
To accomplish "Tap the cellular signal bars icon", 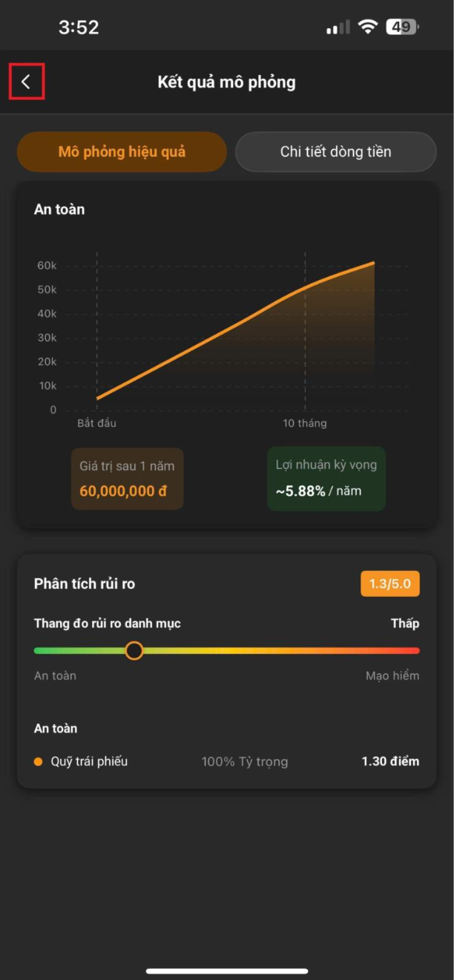I will [x=338, y=28].
